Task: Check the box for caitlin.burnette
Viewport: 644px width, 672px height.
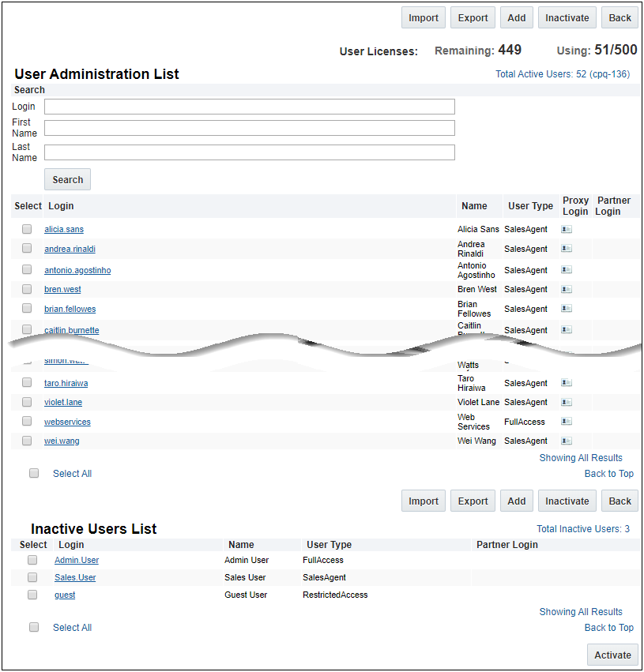Action: coord(27,329)
